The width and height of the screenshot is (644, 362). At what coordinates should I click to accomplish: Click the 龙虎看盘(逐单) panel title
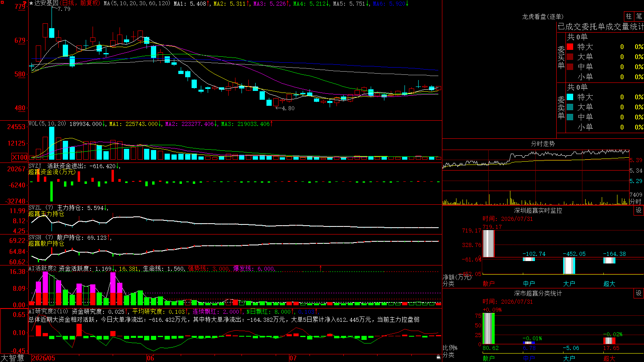click(543, 16)
